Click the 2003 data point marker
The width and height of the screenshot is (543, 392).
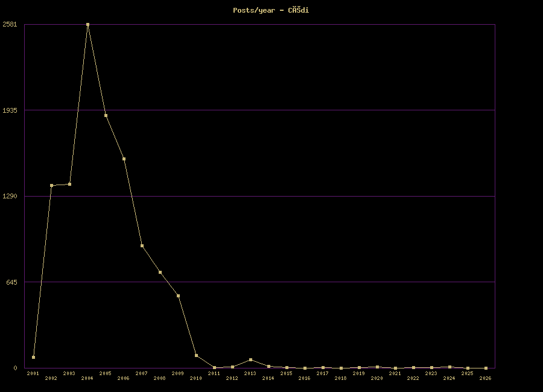tap(69, 185)
